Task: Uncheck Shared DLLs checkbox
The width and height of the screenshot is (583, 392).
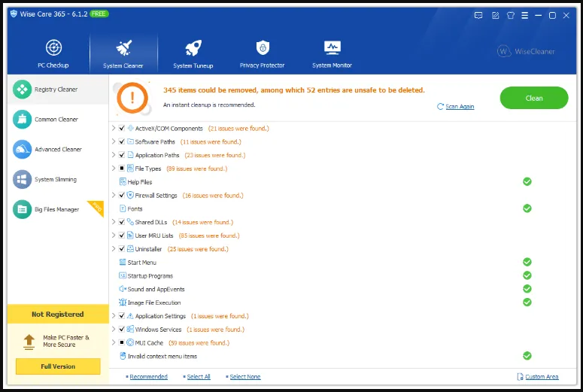Action: pos(122,222)
